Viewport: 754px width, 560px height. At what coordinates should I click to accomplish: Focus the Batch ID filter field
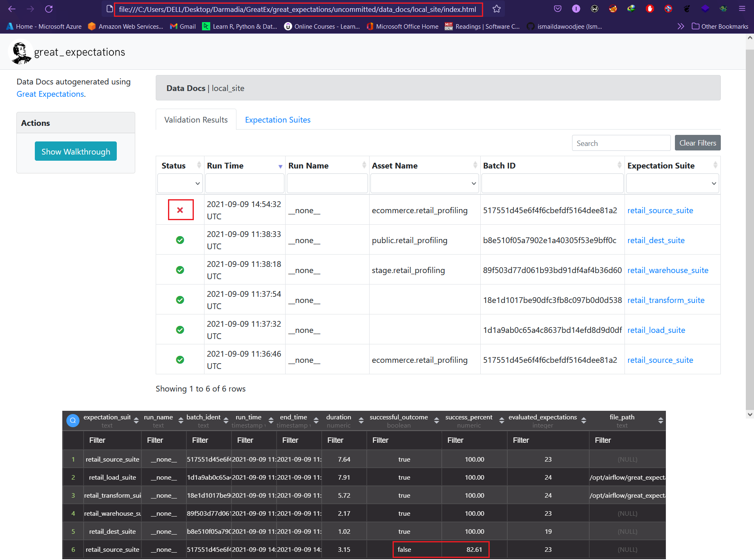552,183
